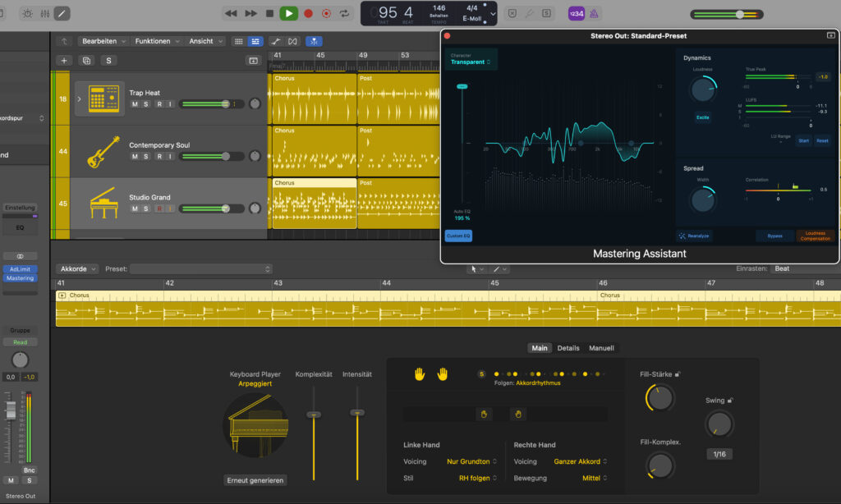Click the grand piano Keyboard Player image
The image size is (841, 504).
click(256, 424)
